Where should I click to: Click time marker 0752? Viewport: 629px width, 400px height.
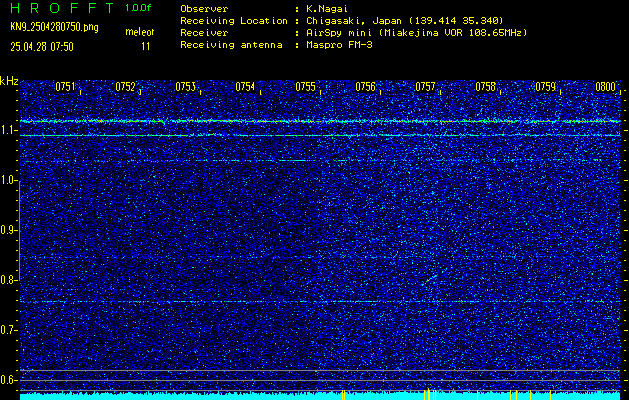[x=125, y=87]
